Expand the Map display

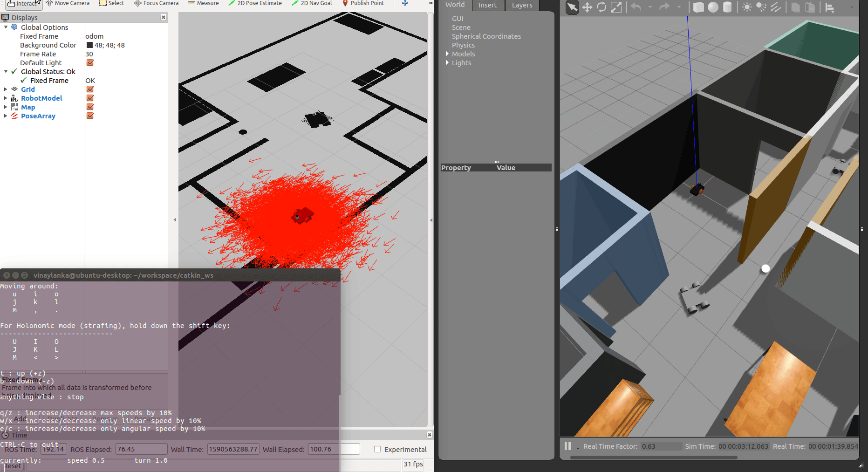pyautogui.click(x=6, y=107)
